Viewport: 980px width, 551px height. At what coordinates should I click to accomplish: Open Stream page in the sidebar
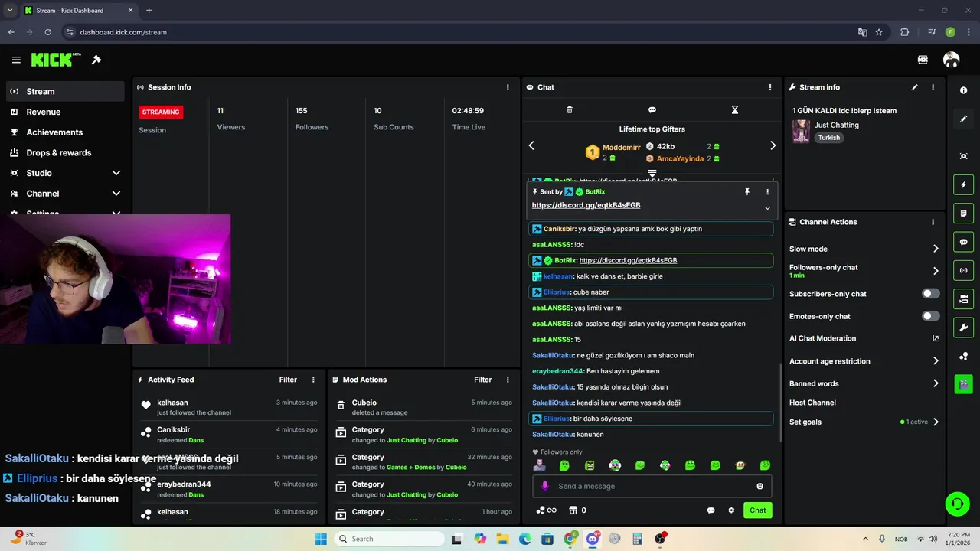(x=64, y=91)
